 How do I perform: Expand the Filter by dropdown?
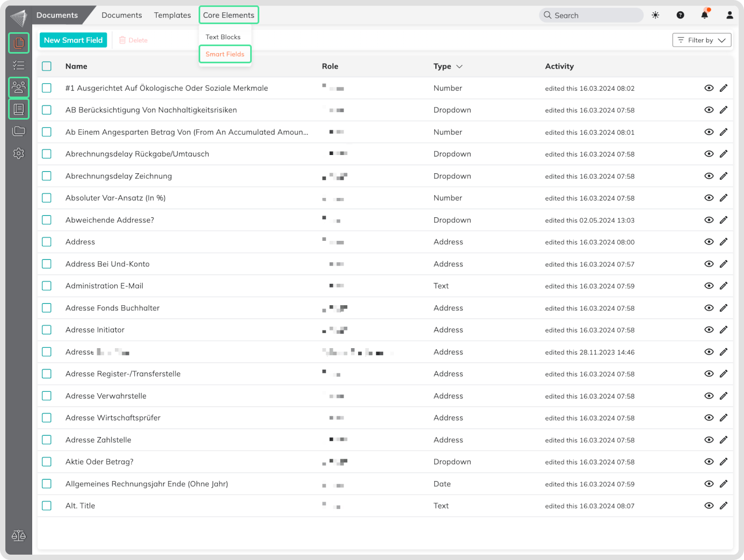(702, 40)
